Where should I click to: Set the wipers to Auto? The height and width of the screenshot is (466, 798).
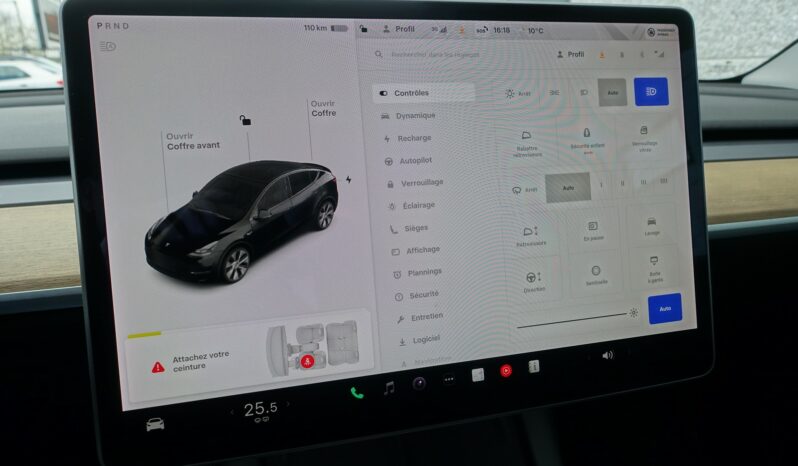568,188
